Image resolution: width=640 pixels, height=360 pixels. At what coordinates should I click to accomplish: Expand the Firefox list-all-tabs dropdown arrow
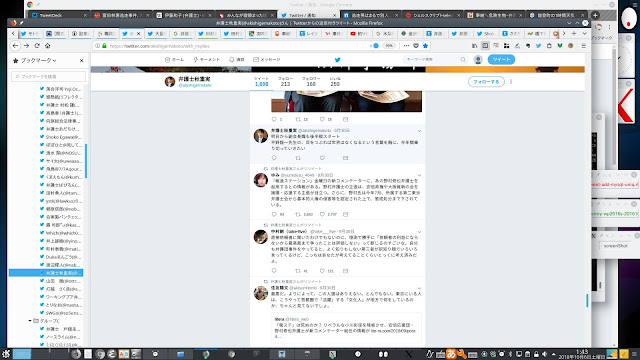(584, 33)
